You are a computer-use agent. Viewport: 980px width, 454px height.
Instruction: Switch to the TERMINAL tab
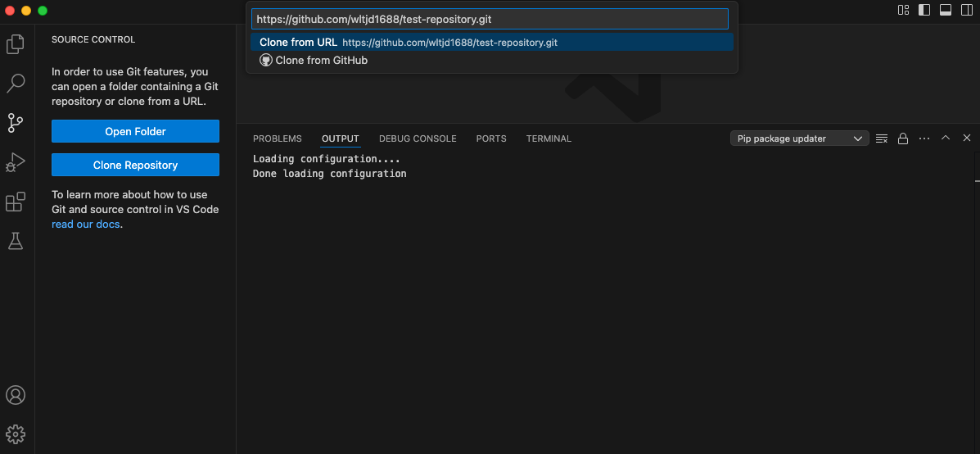[549, 138]
